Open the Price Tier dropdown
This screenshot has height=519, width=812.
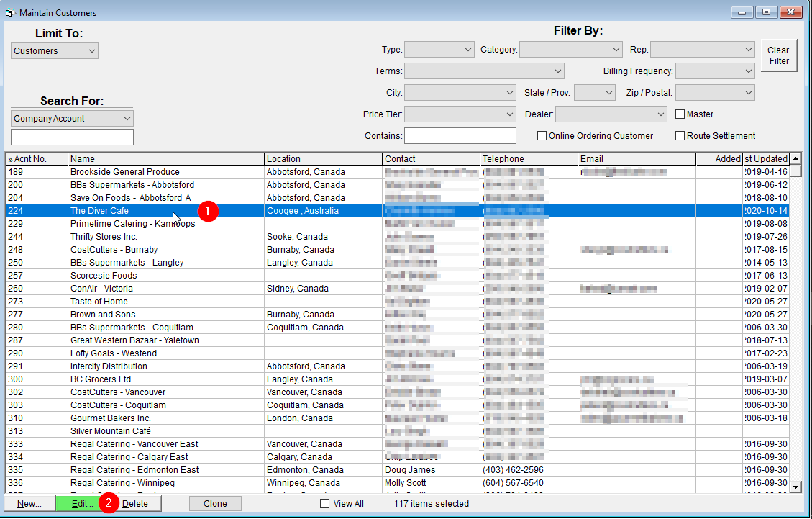(x=460, y=114)
